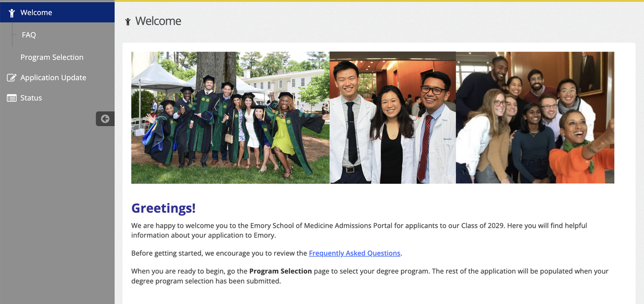Open the Application Update sidebar label

pos(53,78)
